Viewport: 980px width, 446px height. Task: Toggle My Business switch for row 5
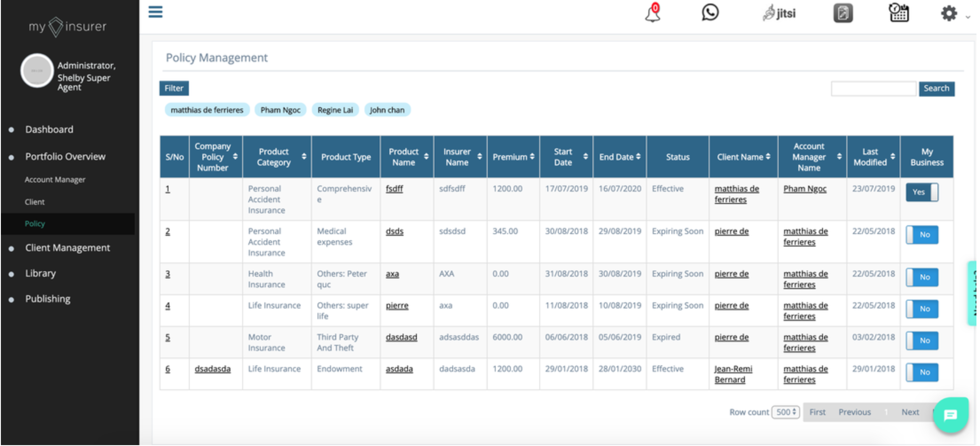(922, 340)
